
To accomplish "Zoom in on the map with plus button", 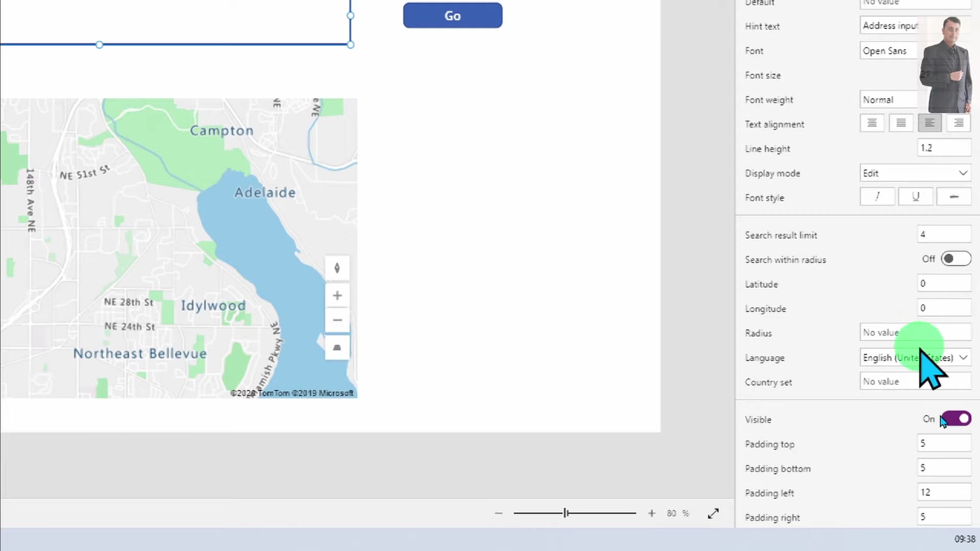I will (x=337, y=295).
